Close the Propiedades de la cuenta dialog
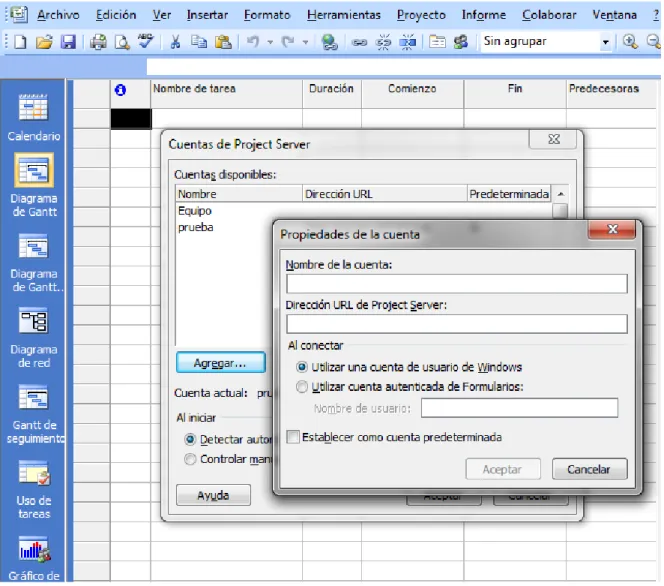Screen dimensions: 664x586 coord(612,229)
